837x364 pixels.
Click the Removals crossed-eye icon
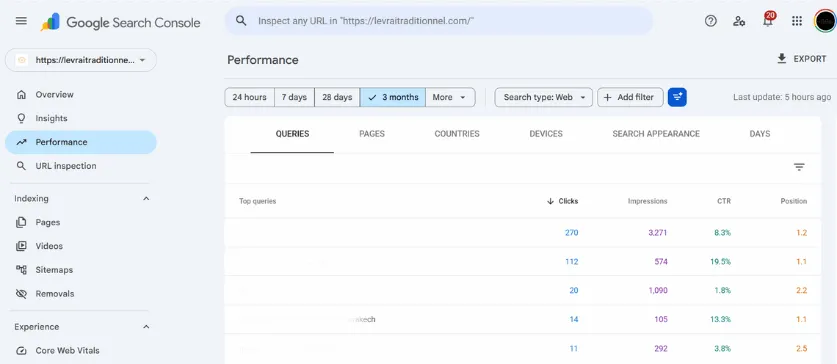[x=21, y=294]
